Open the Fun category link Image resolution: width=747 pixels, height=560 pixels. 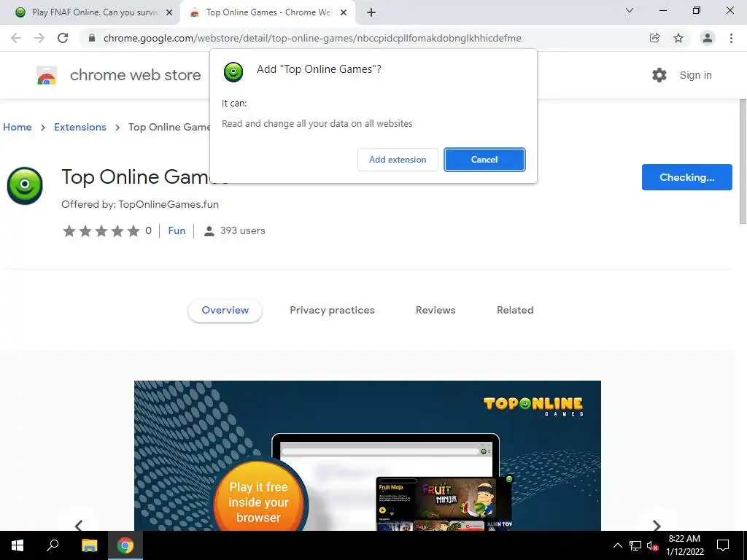coord(177,230)
